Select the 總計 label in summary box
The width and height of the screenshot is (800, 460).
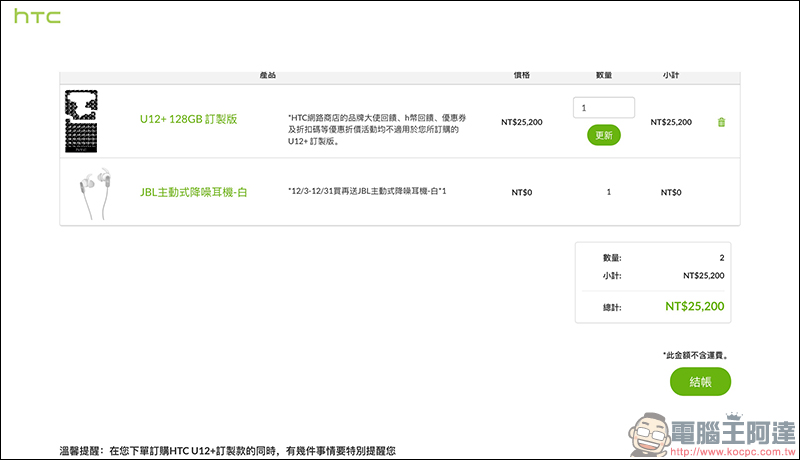click(612, 307)
